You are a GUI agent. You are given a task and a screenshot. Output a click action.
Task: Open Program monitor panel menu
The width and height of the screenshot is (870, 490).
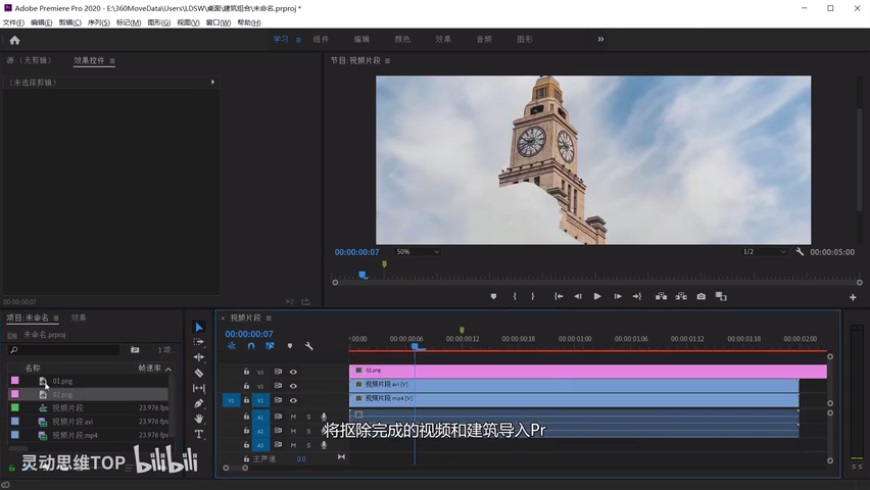(x=387, y=60)
